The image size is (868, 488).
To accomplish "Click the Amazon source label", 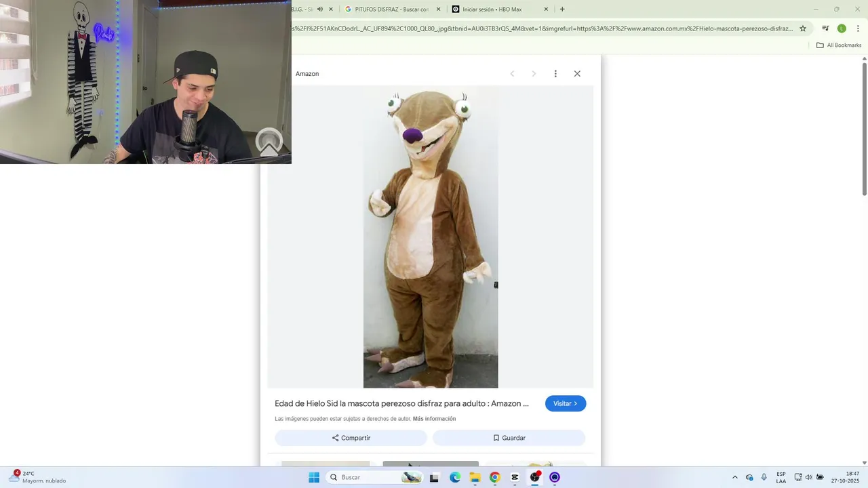I will (307, 74).
